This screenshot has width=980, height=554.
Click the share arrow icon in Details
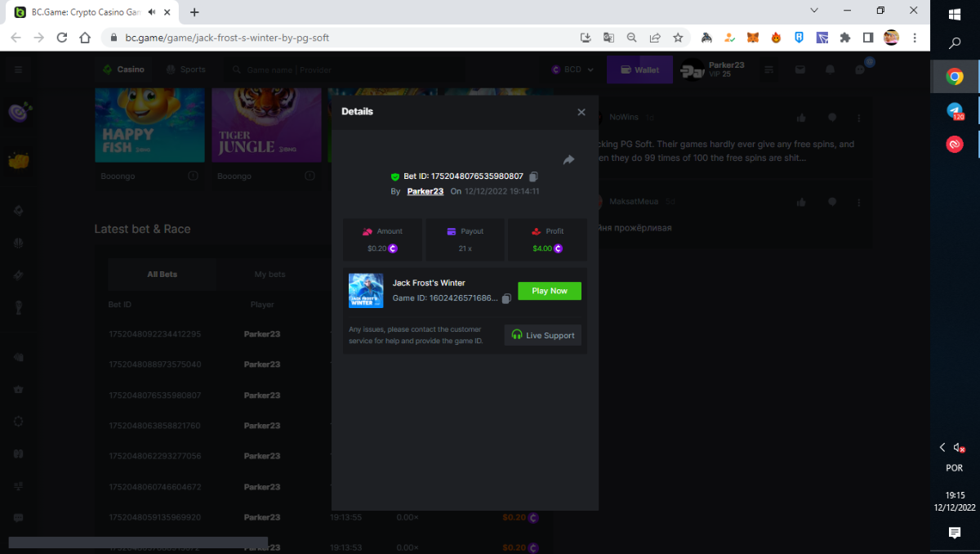[x=568, y=160]
